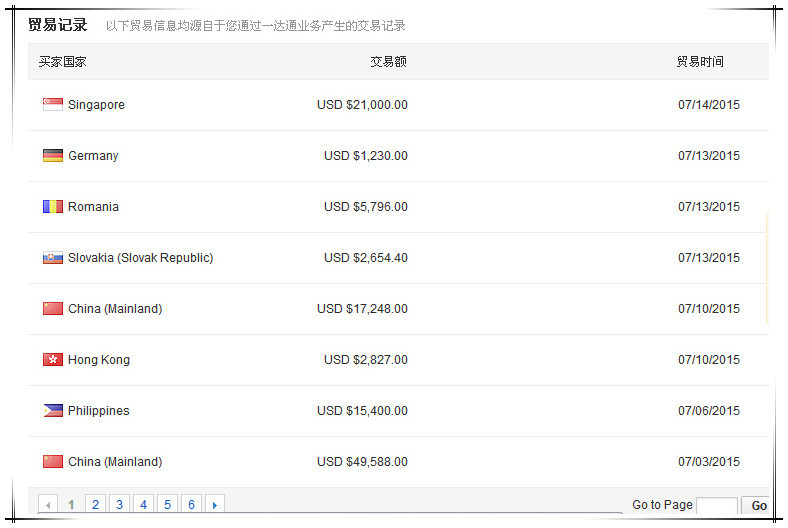Screen dimensions: 788x528
Task: Click the Philippines flag icon
Action: pos(53,411)
